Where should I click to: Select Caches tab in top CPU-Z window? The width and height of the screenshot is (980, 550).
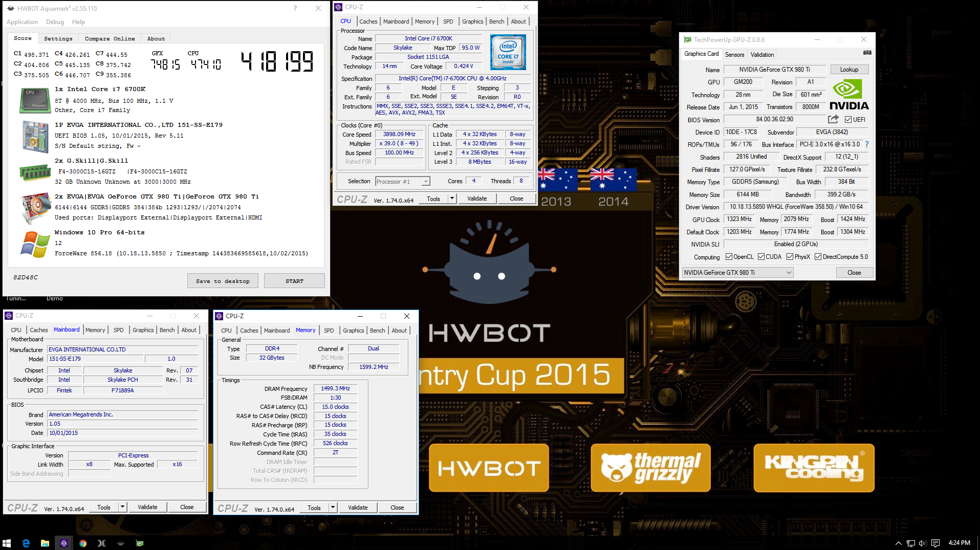pyautogui.click(x=368, y=21)
